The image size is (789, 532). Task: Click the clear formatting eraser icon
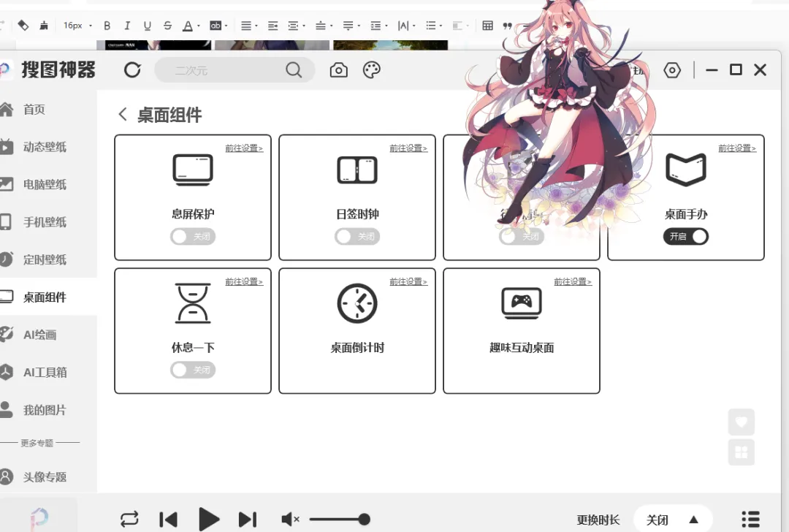[23, 25]
